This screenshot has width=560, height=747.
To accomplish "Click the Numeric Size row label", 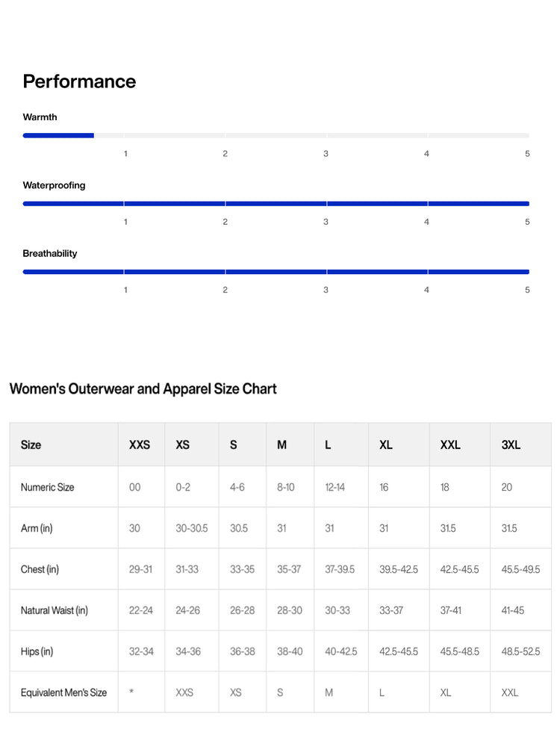I will pos(48,487).
